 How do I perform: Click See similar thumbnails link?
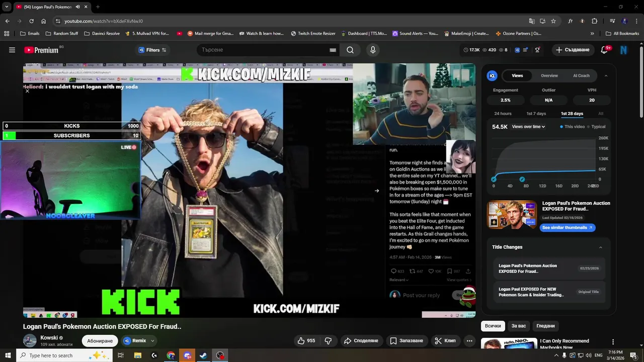pyautogui.click(x=567, y=227)
